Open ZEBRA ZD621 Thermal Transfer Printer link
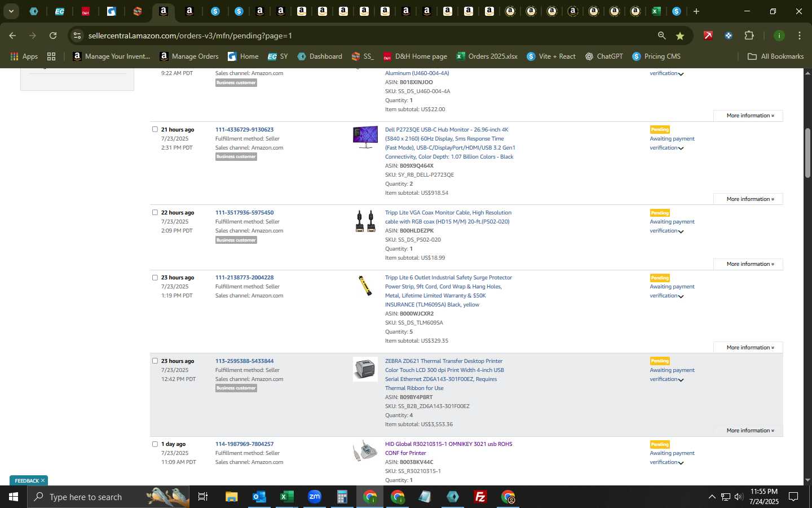 coord(444,374)
